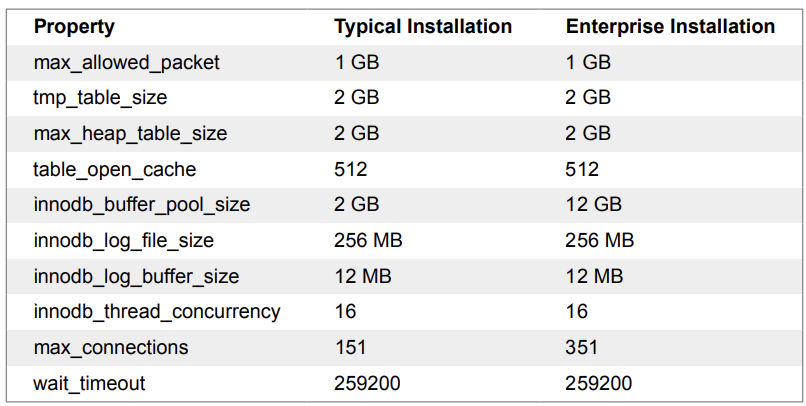Click the innodb_log_buffer_size property name
806x406 pixels.
point(136,276)
